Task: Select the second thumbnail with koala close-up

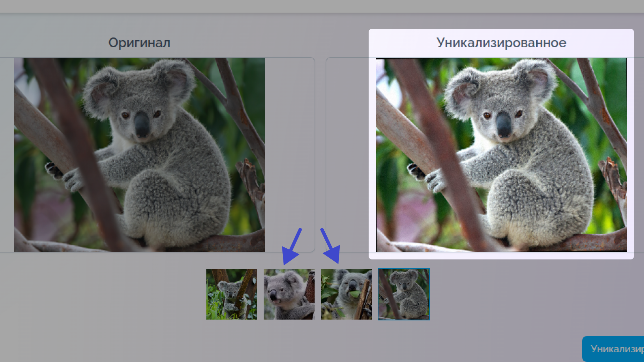Action: [289, 294]
